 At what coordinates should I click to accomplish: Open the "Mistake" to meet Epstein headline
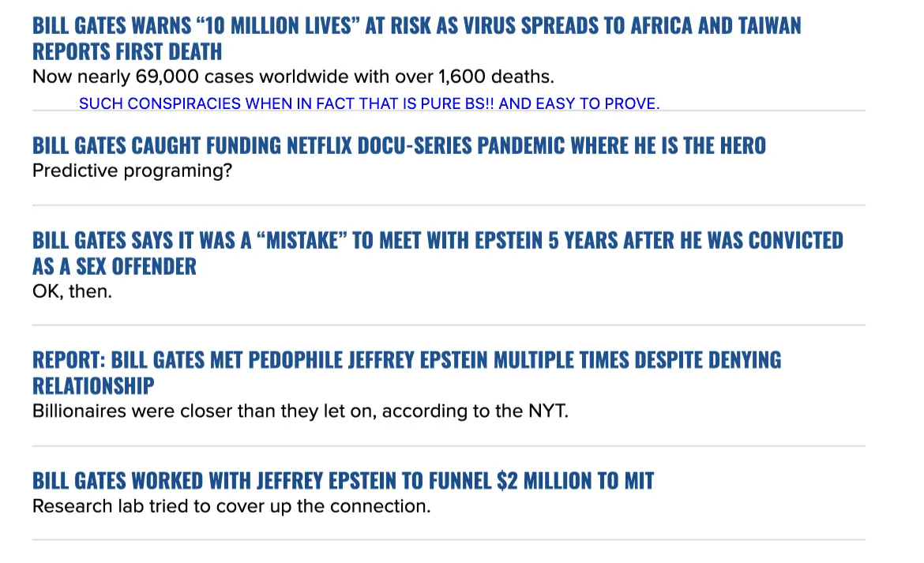(x=437, y=240)
